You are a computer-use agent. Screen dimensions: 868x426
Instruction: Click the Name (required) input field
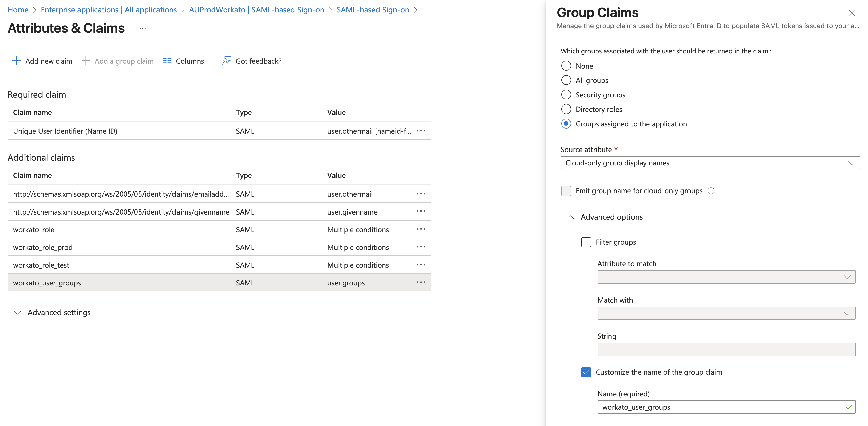click(721, 407)
